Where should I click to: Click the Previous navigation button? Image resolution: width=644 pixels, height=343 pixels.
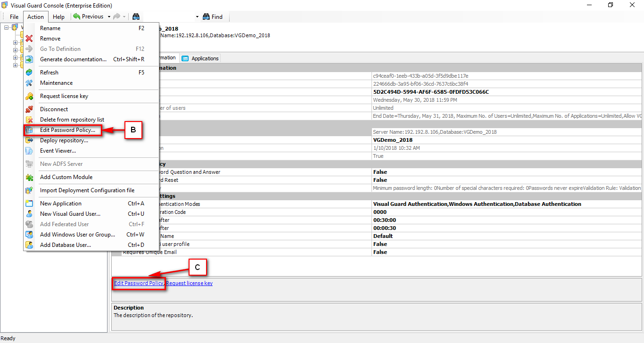(88, 16)
